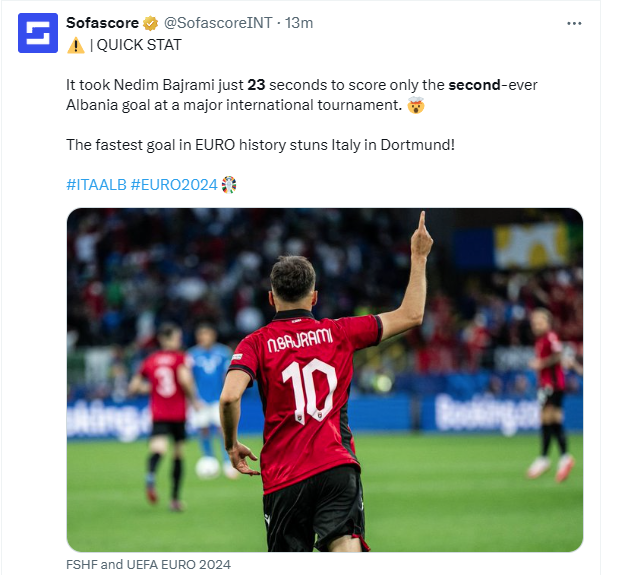Open the tweet via the 13m timestamp

(300, 23)
